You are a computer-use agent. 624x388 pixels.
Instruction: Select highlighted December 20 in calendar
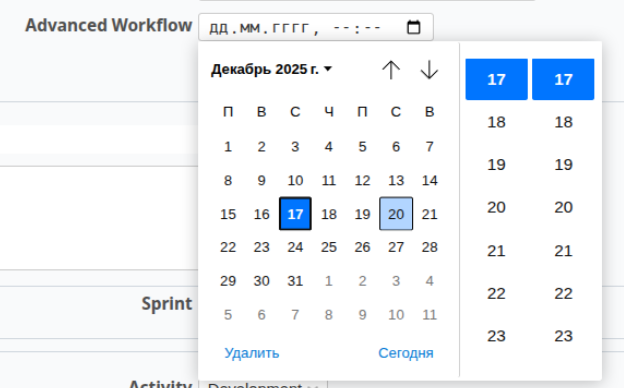[x=396, y=214]
